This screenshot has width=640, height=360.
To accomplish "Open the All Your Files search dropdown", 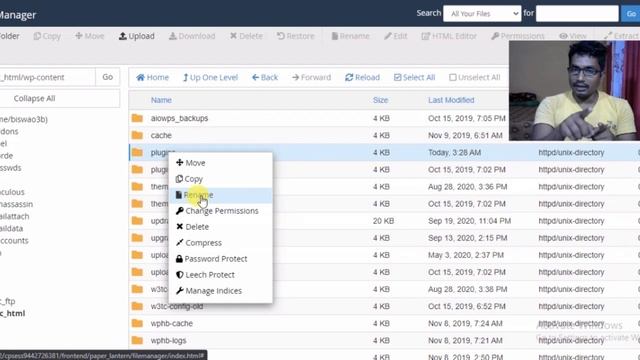I will pyautogui.click(x=482, y=13).
